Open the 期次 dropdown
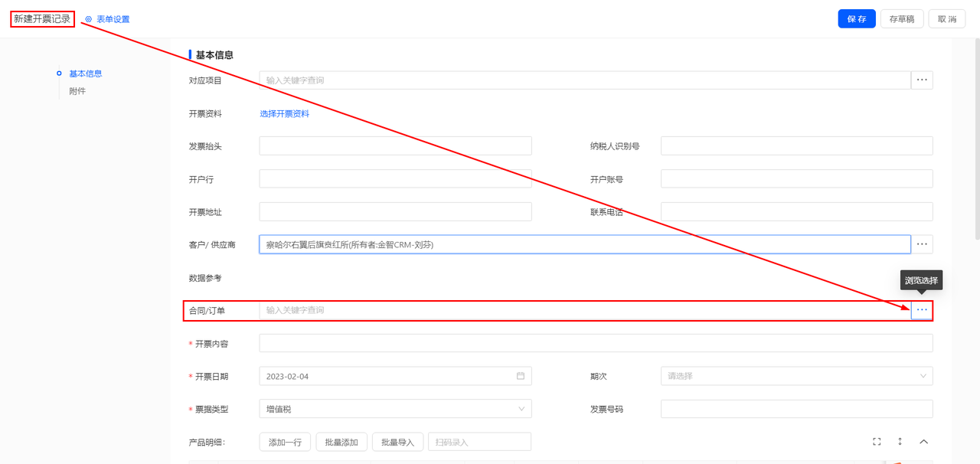This screenshot has height=464, width=980. click(796, 377)
